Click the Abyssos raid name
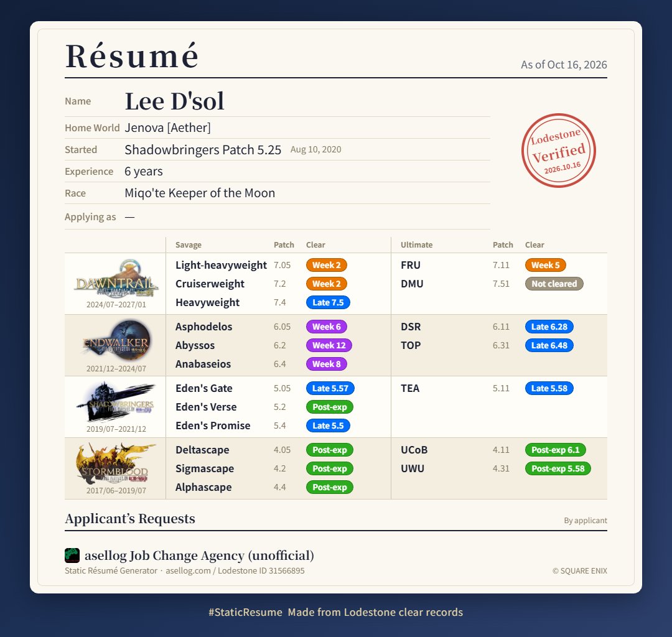 point(195,346)
